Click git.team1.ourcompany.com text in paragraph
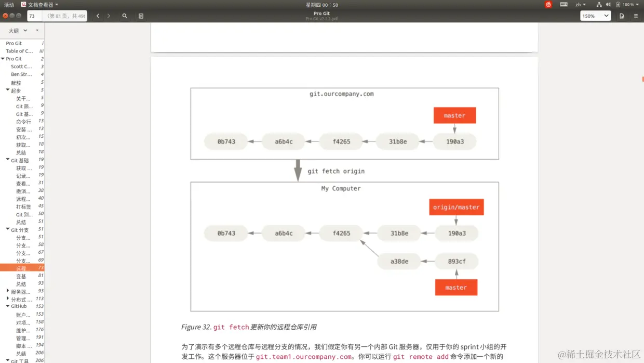644x363 pixels. [x=304, y=357]
